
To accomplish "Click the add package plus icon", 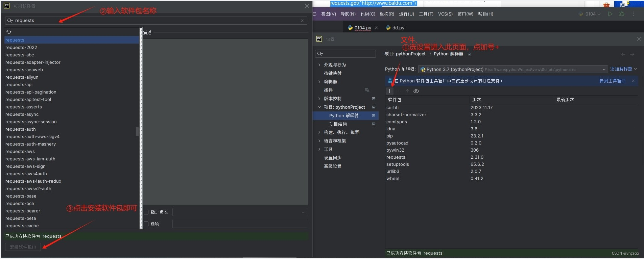I will 390,91.
